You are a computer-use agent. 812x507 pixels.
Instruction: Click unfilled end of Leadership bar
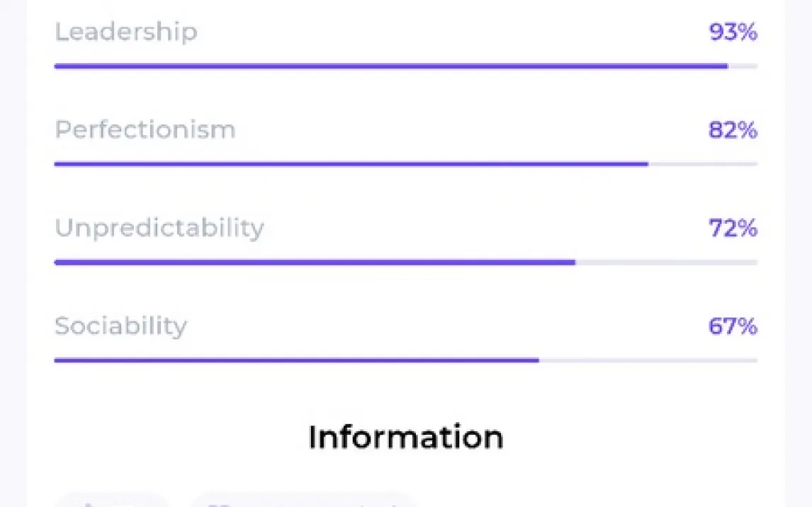point(743,67)
